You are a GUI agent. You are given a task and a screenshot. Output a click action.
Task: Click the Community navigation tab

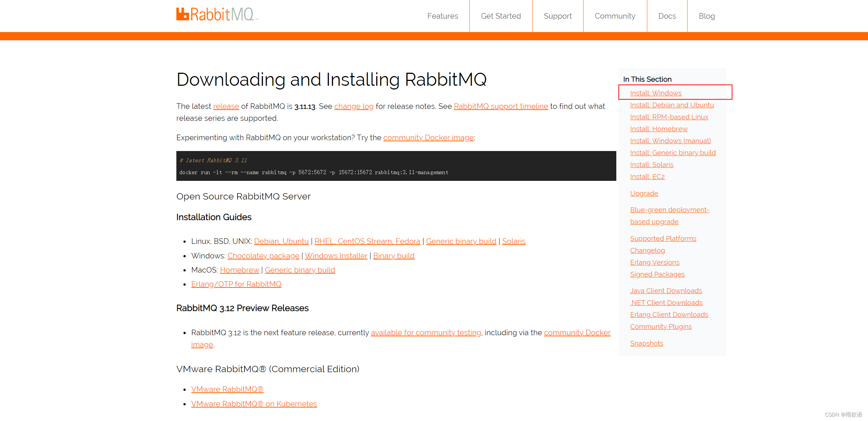tap(615, 16)
